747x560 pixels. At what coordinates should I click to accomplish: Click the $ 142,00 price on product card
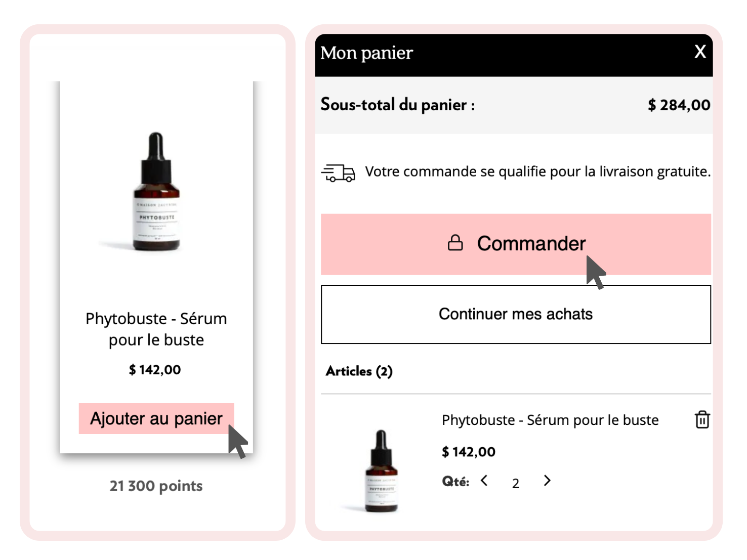155,370
